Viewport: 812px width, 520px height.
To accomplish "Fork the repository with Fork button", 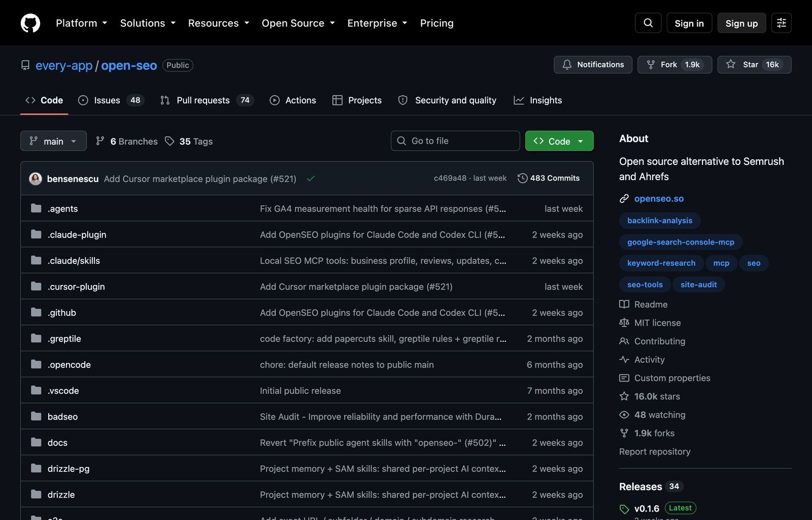I will (674, 64).
